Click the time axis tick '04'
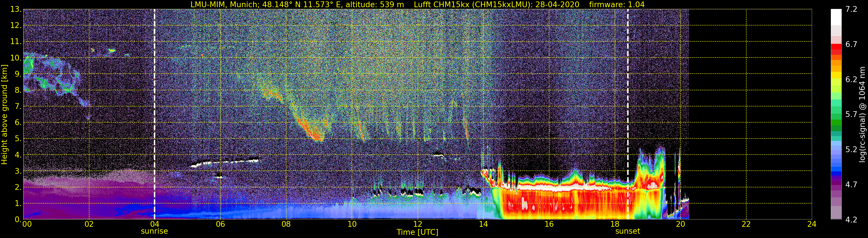868x238 pixels. tap(154, 224)
